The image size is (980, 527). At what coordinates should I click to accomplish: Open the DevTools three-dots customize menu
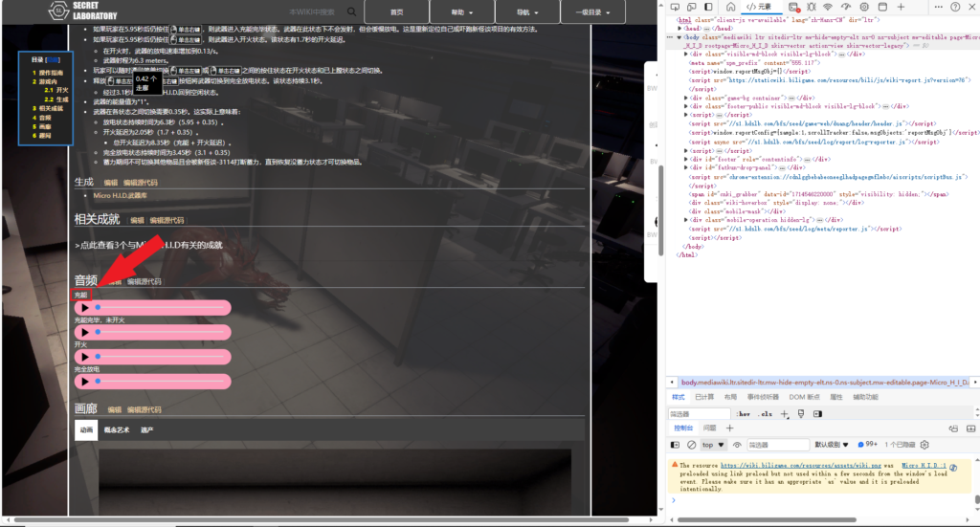[x=938, y=7]
